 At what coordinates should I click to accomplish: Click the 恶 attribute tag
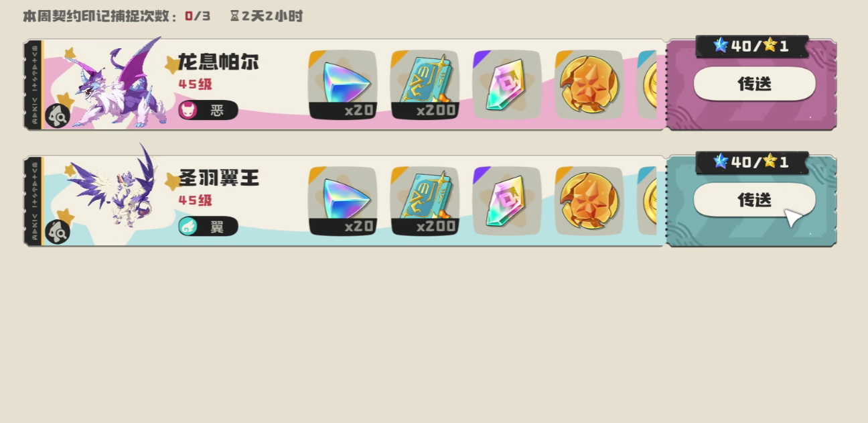[208, 110]
